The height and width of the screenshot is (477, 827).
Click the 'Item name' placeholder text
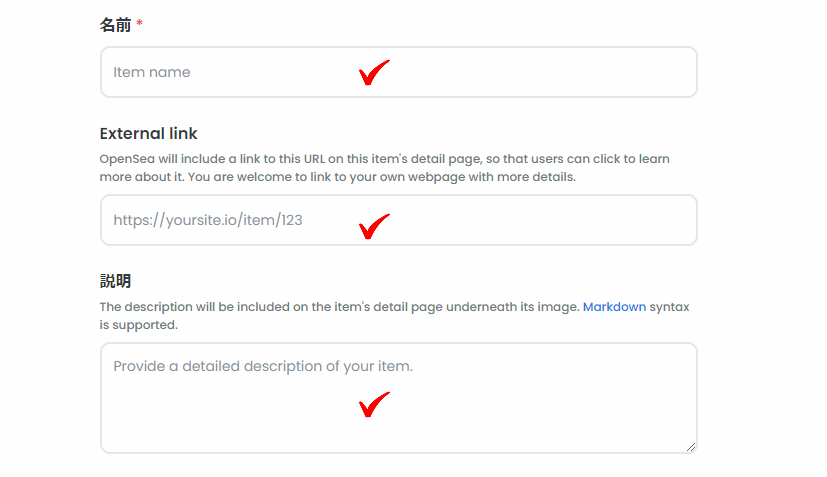click(x=152, y=72)
